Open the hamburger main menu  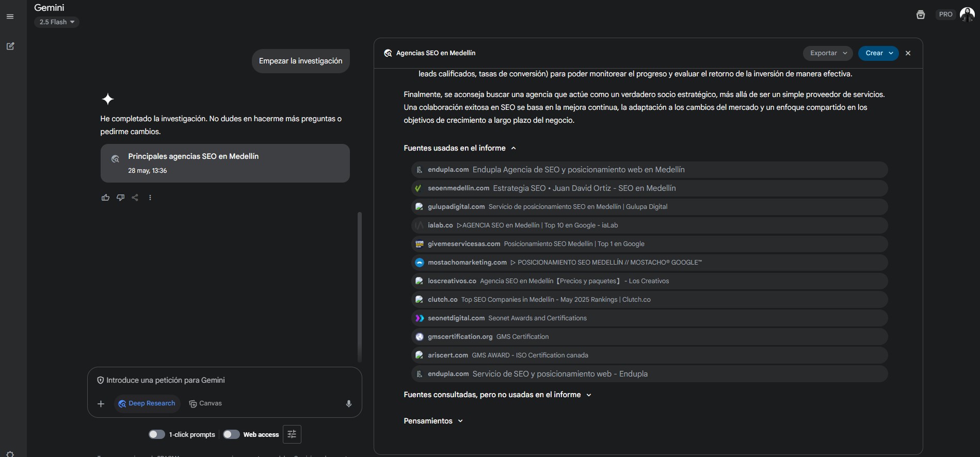(x=10, y=17)
